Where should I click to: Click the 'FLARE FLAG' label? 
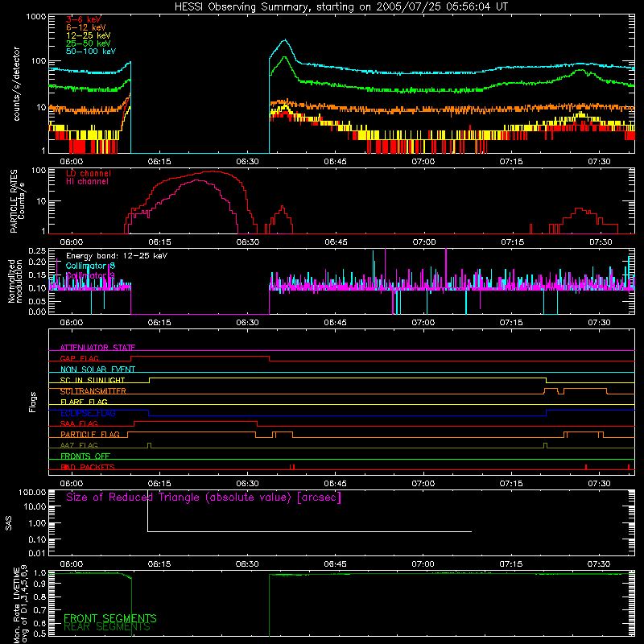point(84,402)
